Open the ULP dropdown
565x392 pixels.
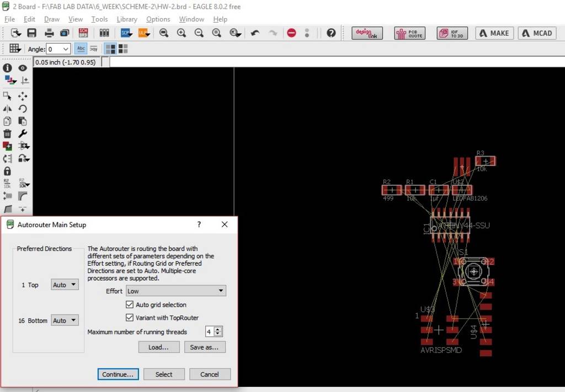(x=144, y=33)
